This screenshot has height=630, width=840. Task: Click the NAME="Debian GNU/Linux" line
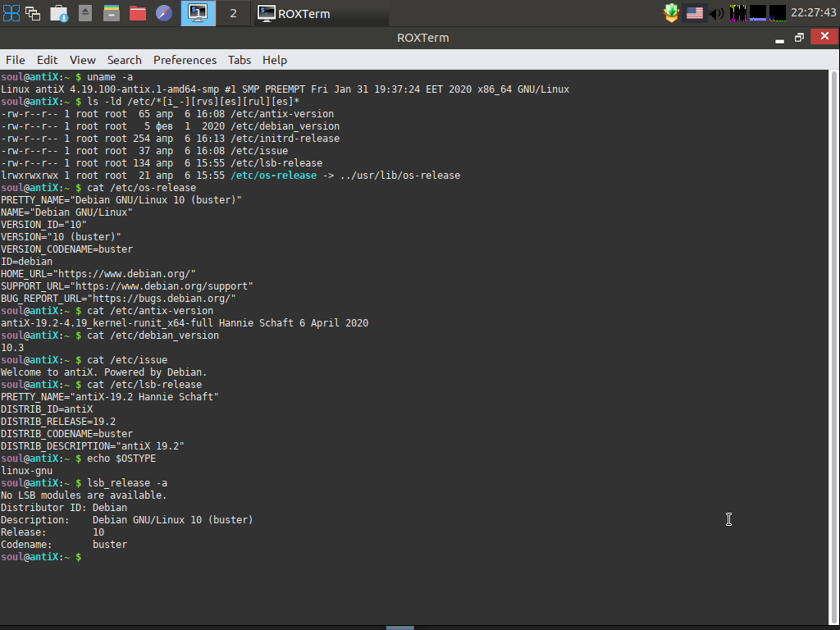coord(67,212)
